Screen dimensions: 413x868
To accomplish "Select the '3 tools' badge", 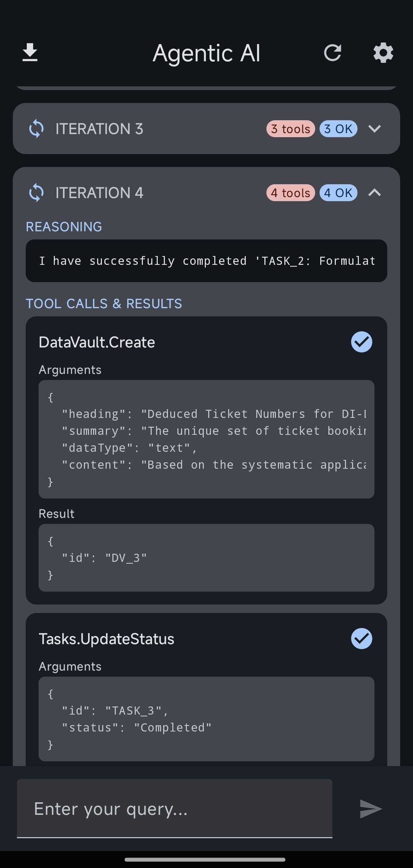I will pos(291,129).
